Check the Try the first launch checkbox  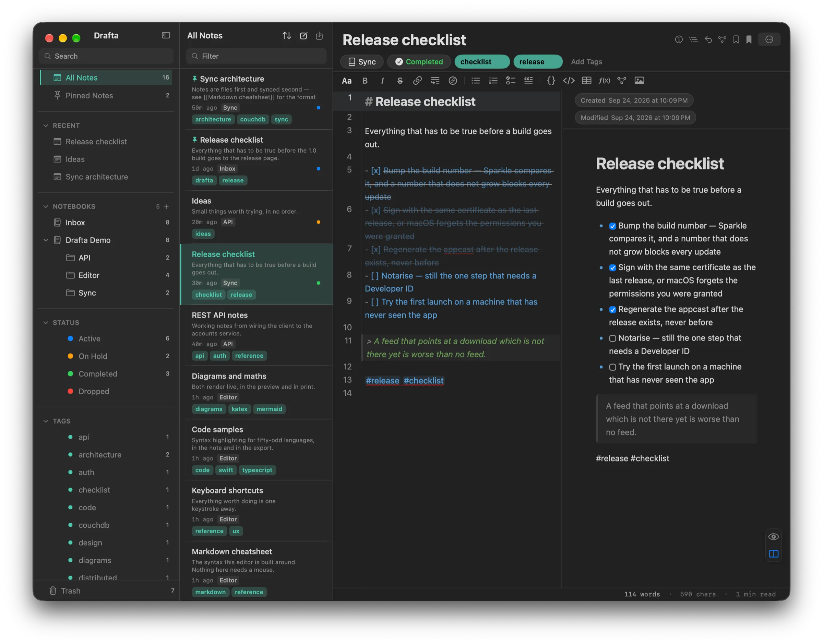tap(612, 367)
